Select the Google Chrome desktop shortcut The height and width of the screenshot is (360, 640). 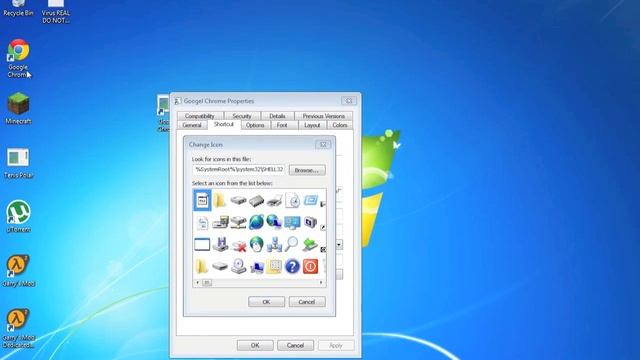(18, 58)
